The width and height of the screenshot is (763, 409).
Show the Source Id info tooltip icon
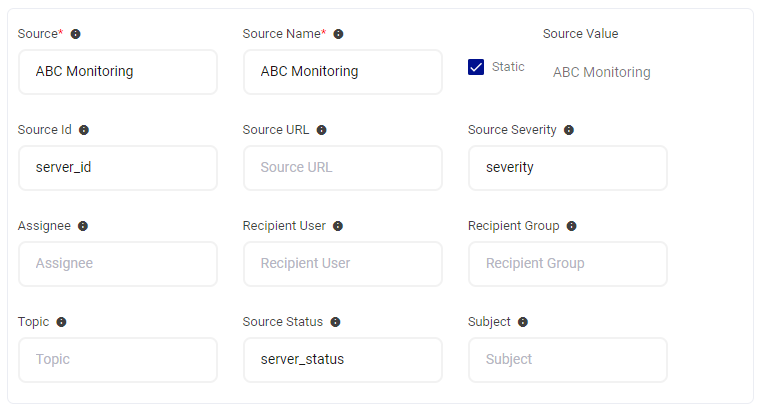coord(84,130)
